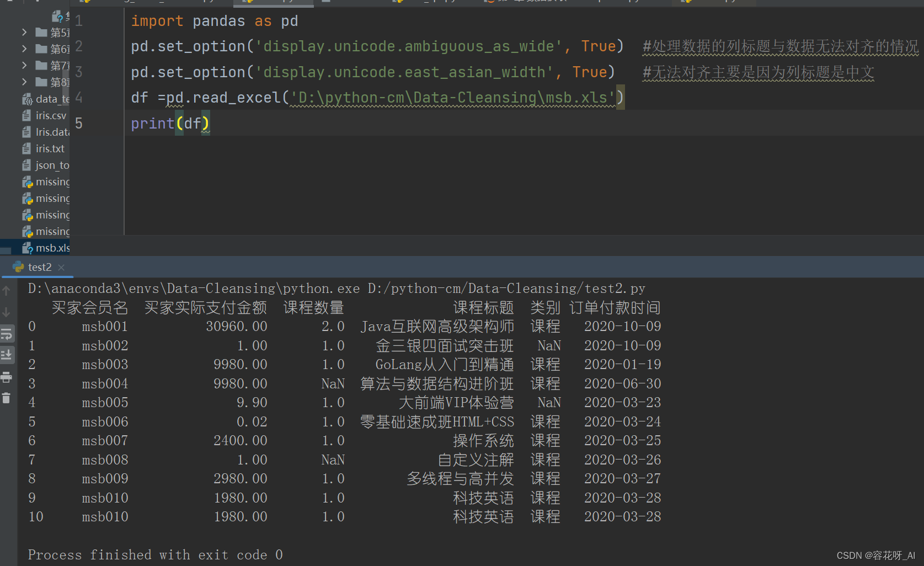Toggle scroll to end of console output
Image resolution: width=924 pixels, height=566 pixels.
coord(7,355)
